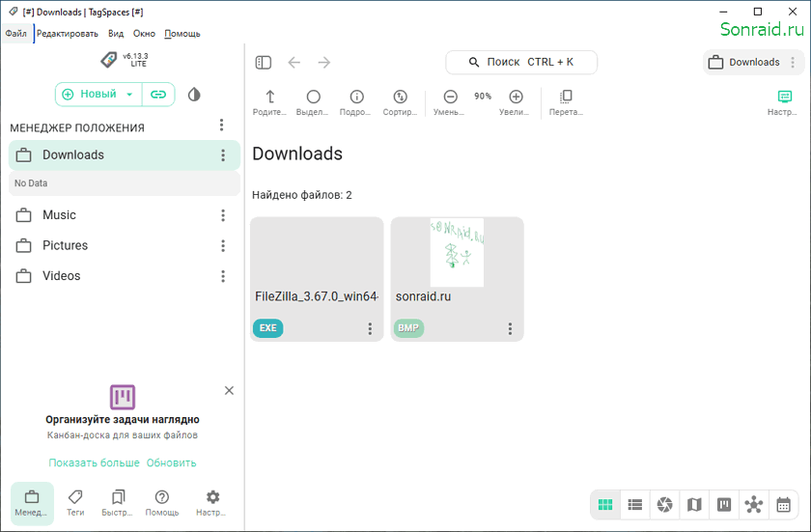Open Music location options menu
Image resolution: width=811 pixels, height=532 pixels.
223,215
